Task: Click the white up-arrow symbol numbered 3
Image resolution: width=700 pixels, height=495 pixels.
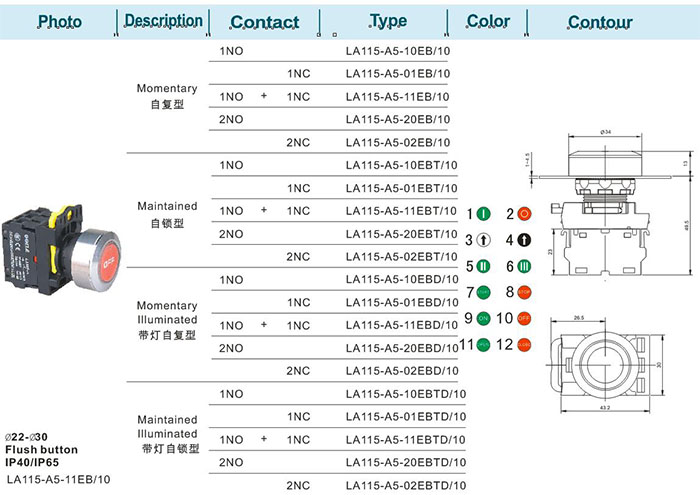Action: [x=484, y=240]
